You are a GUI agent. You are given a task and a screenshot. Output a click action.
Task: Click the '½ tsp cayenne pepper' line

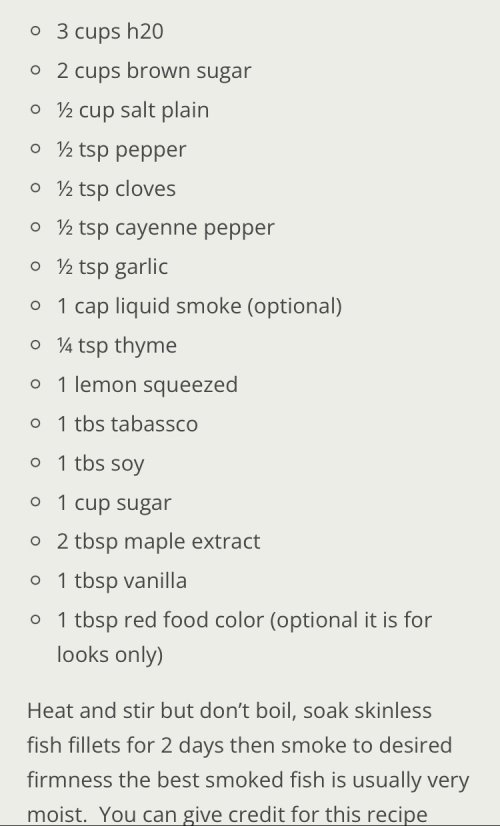coord(165,228)
